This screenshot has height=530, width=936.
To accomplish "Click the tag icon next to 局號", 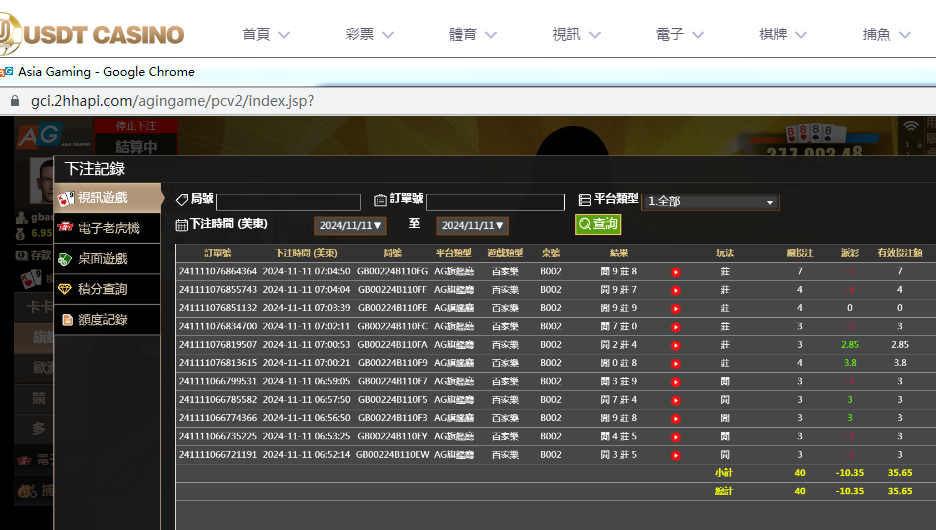I will point(181,200).
